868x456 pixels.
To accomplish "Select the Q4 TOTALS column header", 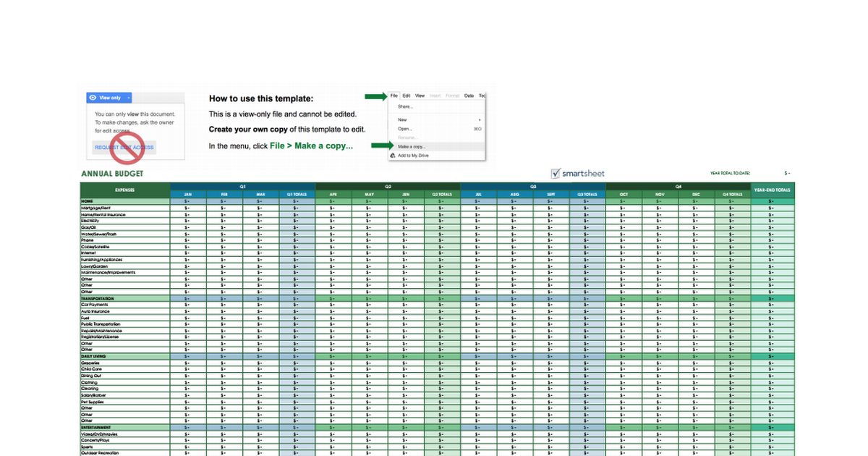I will (733, 194).
